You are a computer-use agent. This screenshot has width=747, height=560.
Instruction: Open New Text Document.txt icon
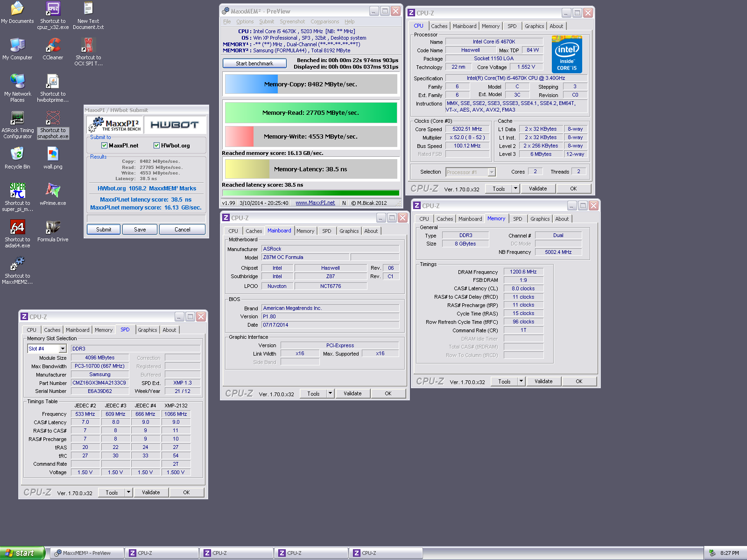(x=88, y=15)
